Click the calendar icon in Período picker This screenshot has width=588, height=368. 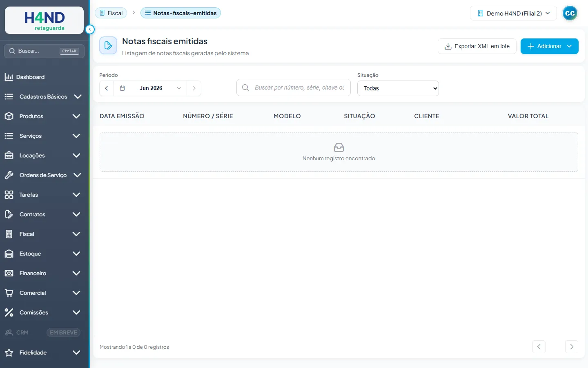(122, 88)
